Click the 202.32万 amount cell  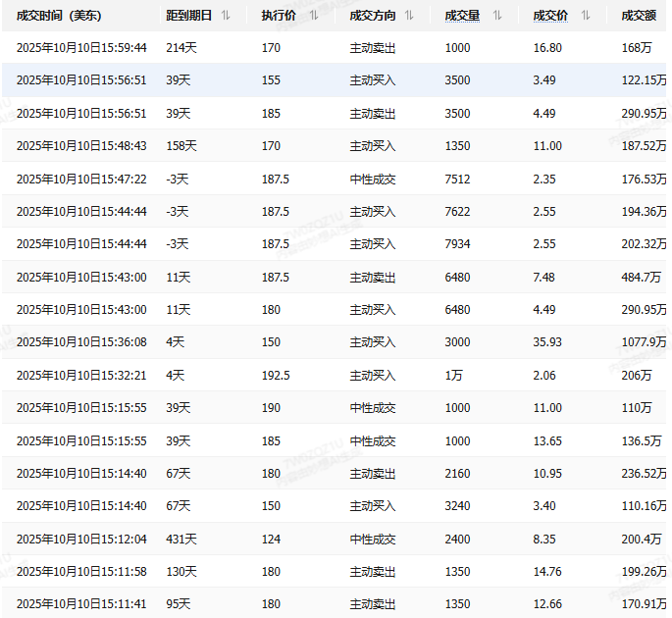coord(644,244)
